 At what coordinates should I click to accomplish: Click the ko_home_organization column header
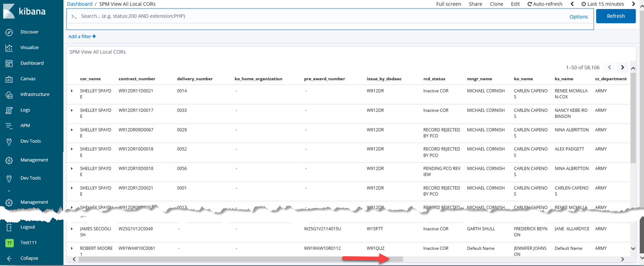[x=258, y=79]
